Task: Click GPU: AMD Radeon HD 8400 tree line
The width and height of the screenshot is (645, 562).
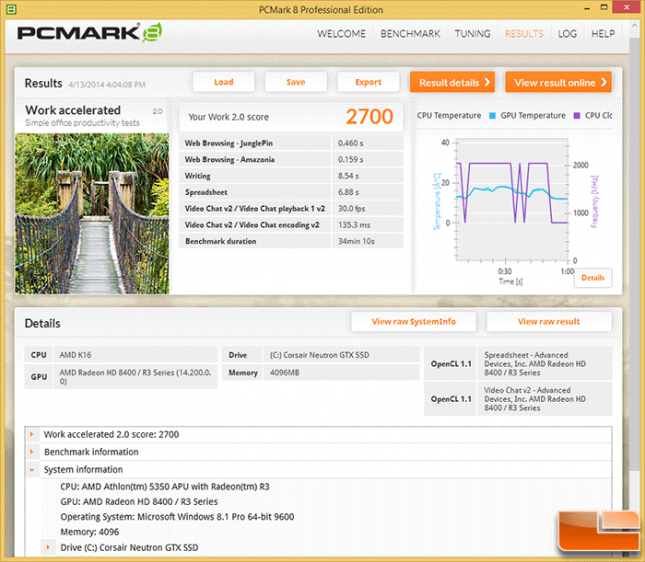Action: click(139, 502)
